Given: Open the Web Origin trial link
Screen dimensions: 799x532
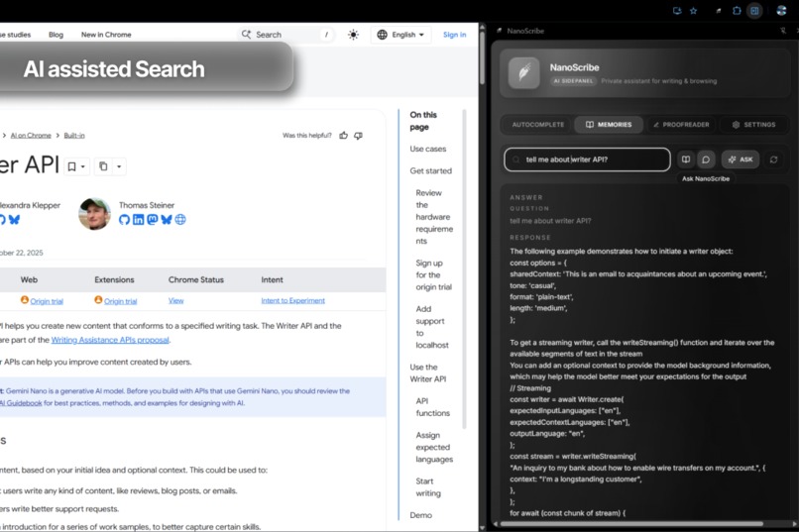Looking at the screenshot, I should 47,301.
